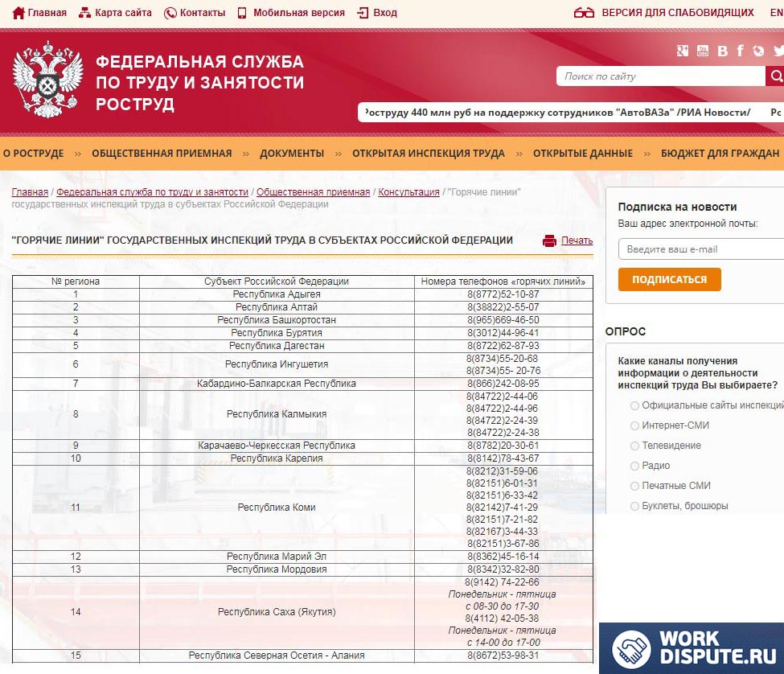
Task: Click the Введите ваш e-mail field
Action: (701, 249)
